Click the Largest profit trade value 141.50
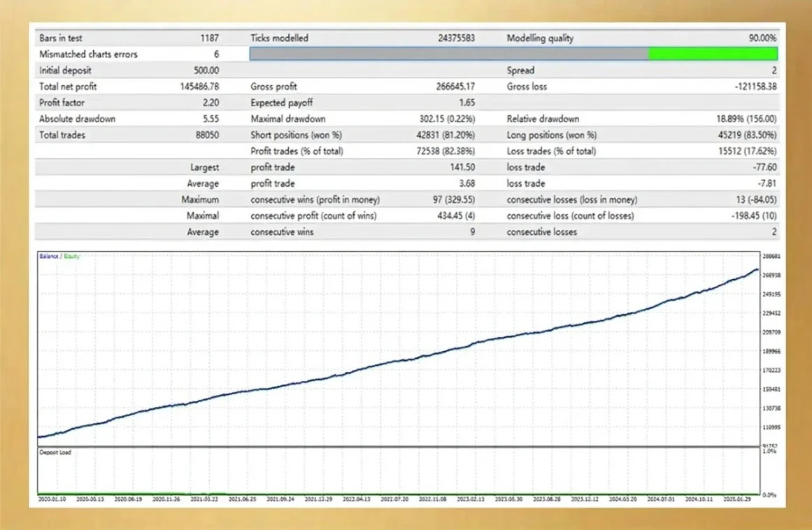 pyautogui.click(x=462, y=167)
